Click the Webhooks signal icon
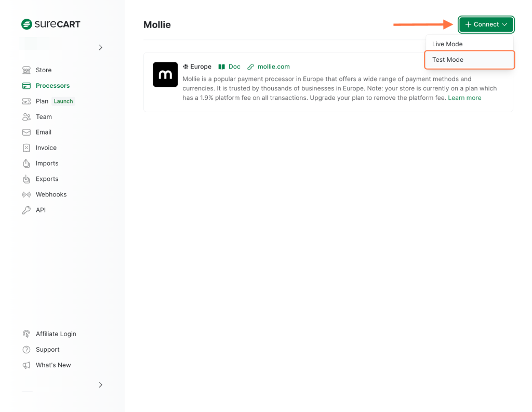The image size is (532, 412). pyautogui.click(x=26, y=194)
